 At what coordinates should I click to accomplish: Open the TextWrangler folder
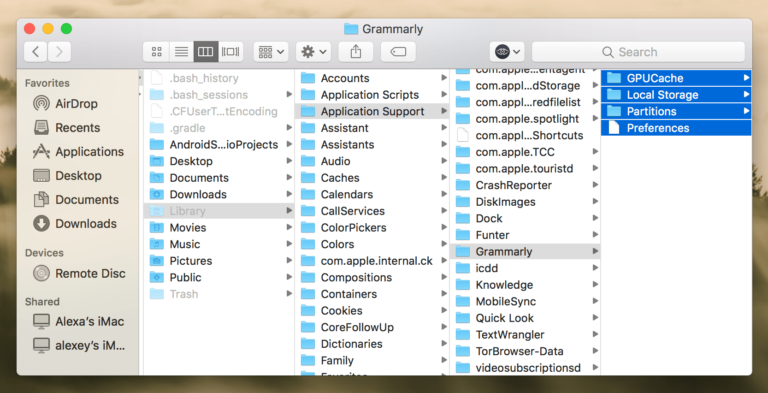(525, 336)
